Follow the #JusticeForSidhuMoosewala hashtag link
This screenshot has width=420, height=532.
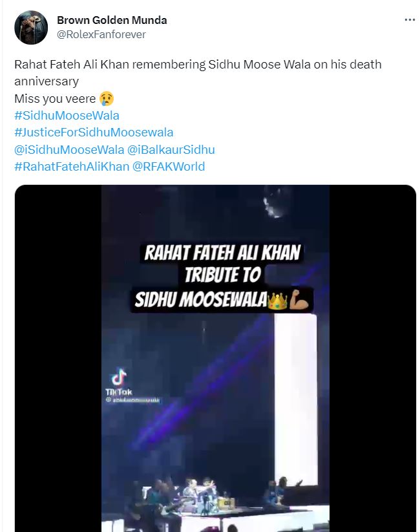(x=94, y=133)
